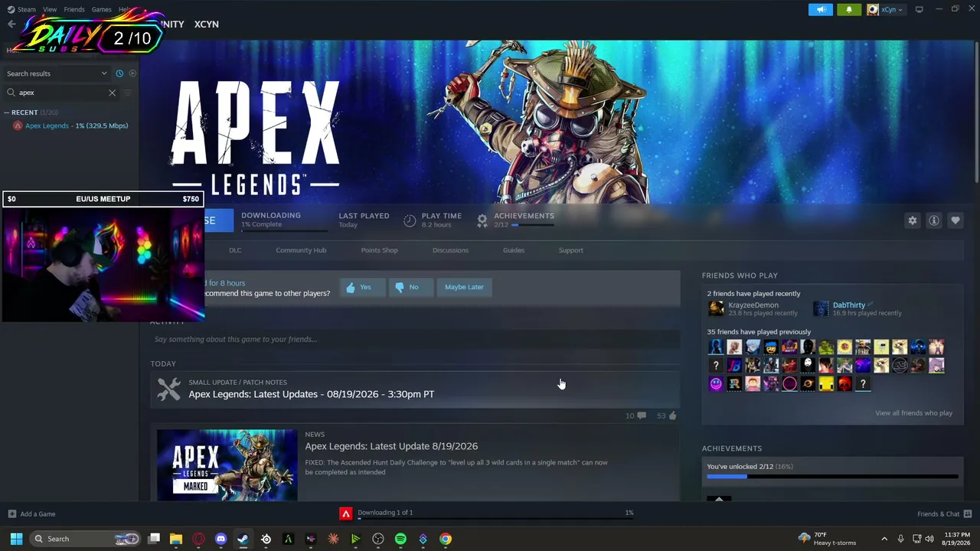980x551 pixels.
Task: Open Windows Start menu
Action: pos(16,539)
